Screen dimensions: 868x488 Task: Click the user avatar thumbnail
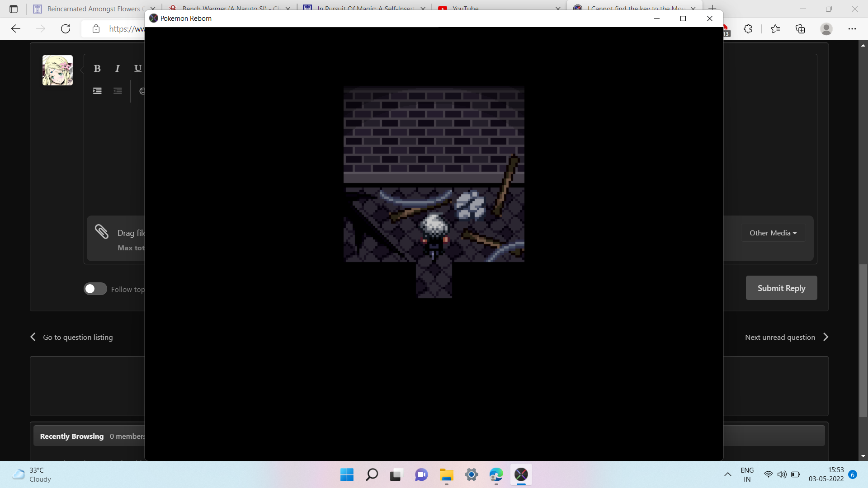tap(57, 70)
